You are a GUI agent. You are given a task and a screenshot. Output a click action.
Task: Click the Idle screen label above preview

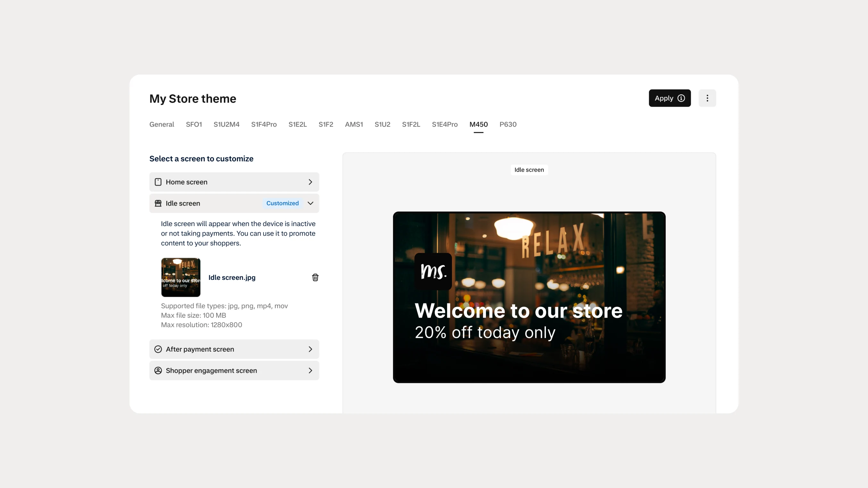point(529,170)
